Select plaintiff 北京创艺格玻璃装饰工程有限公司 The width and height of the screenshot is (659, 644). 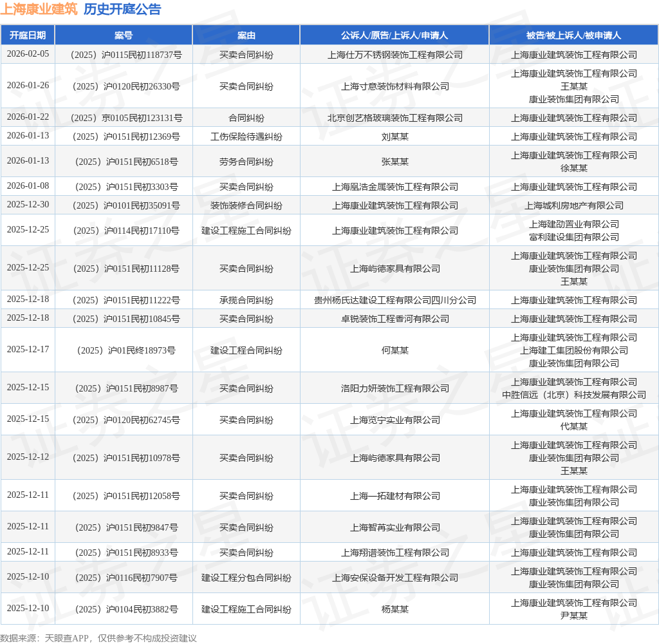click(395, 118)
